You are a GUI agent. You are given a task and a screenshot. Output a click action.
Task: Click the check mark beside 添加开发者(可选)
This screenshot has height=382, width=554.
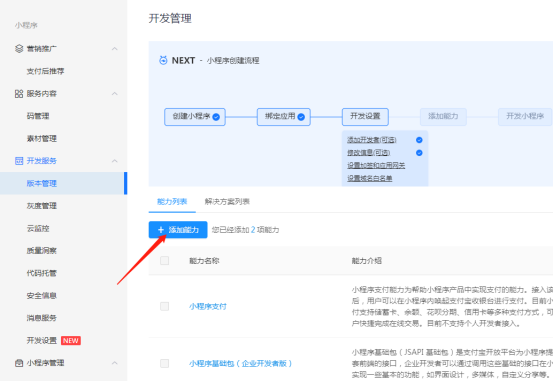point(419,140)
